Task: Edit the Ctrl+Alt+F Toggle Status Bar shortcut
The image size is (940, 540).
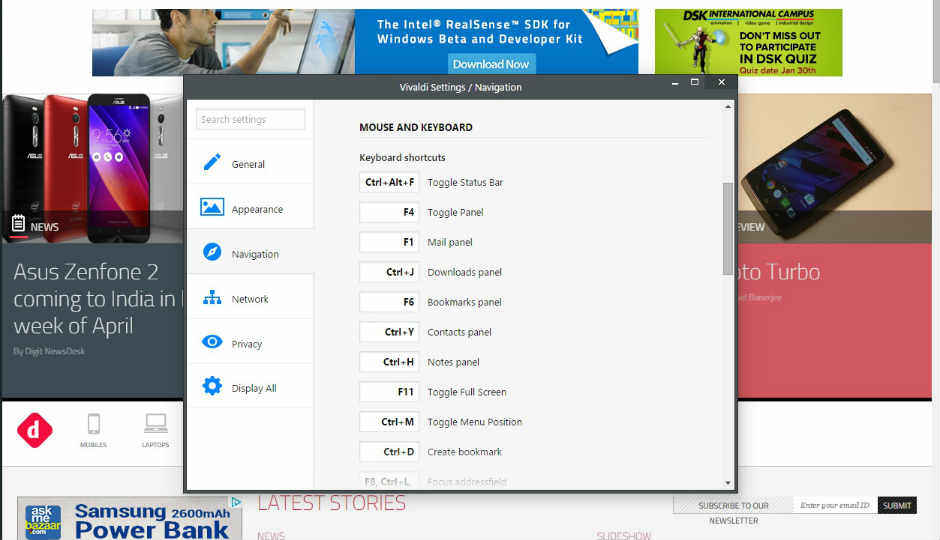Action: [389, 182]
